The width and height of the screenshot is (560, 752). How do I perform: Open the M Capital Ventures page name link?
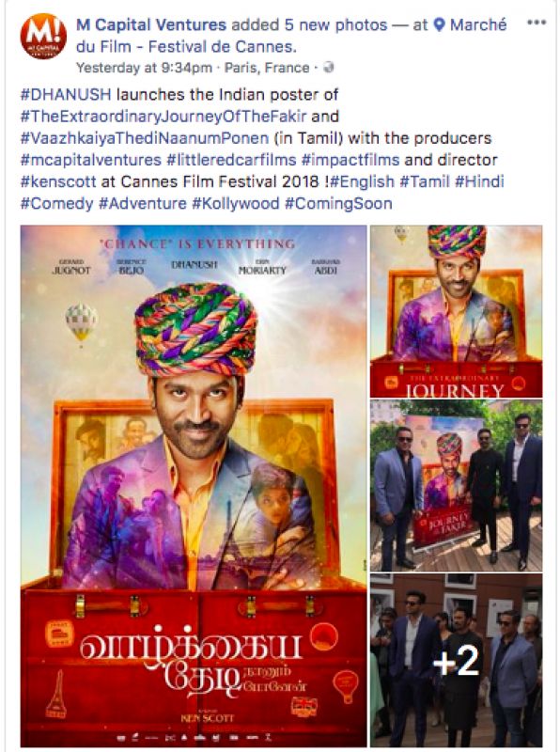click(151, 24)
